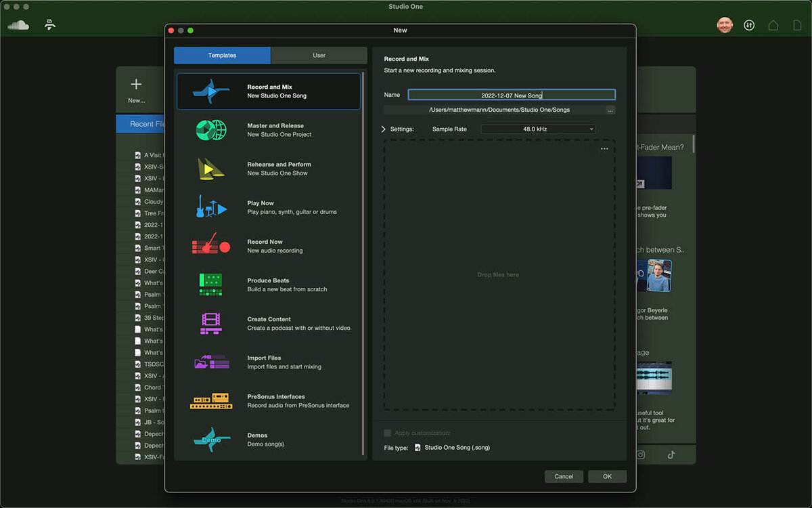
Task: Select the Rehearse and Perform template icon
Action: [x=210, y=169]
